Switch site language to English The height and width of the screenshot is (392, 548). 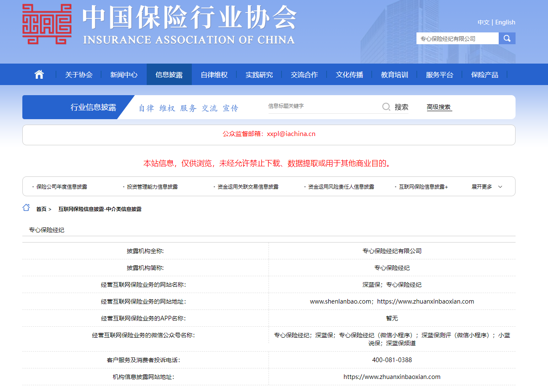505,22
